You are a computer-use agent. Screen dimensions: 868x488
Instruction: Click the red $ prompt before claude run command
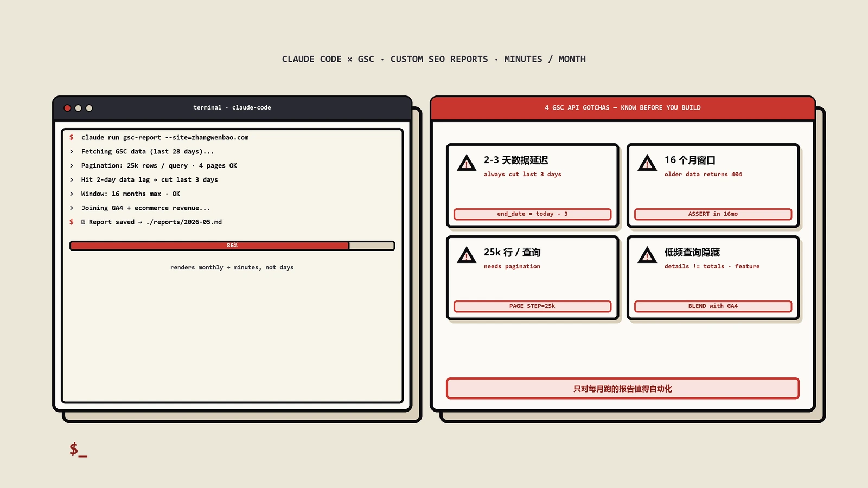(x=71, y=137)
